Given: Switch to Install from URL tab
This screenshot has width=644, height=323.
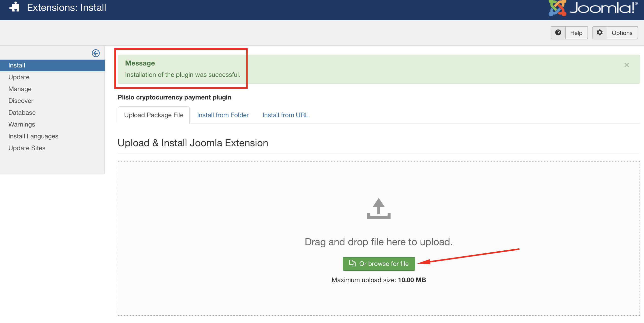Looking at the screenshot, I should tap(285, 115).
